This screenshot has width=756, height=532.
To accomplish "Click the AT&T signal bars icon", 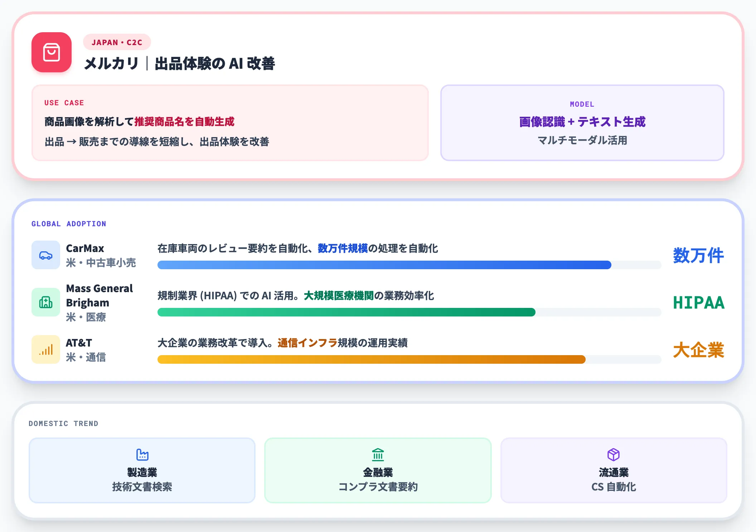I will point(46,349).
